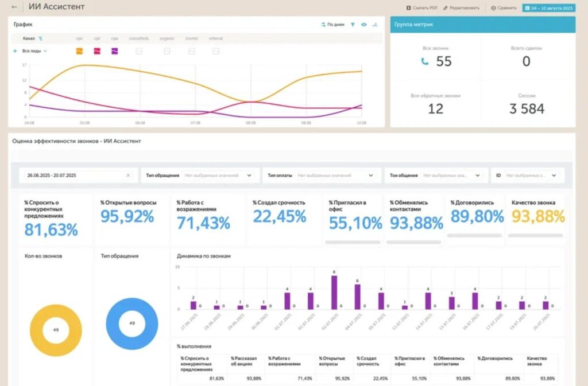Screen dimensions: 588x386
Task: Toggle the eye visibility icon in График
Action: (364, 25)
